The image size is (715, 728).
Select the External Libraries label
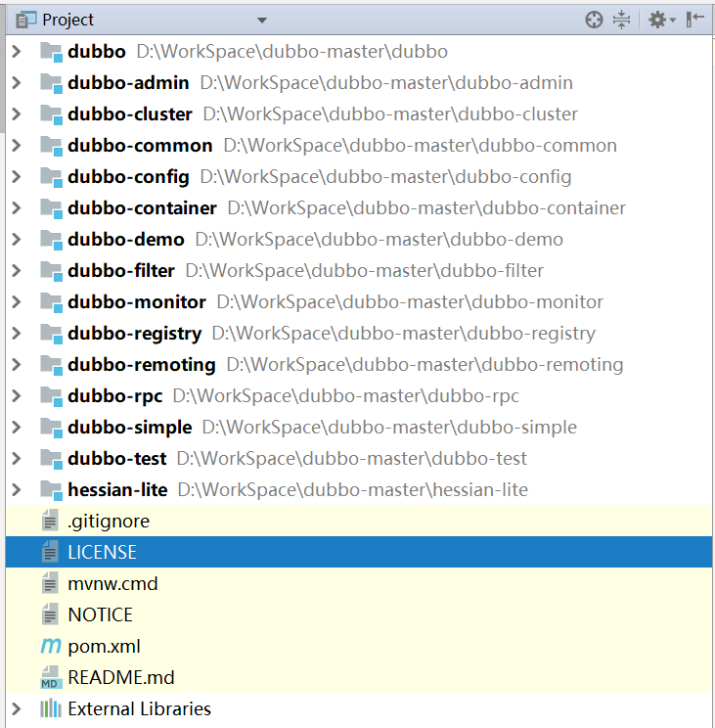point(139,709)
